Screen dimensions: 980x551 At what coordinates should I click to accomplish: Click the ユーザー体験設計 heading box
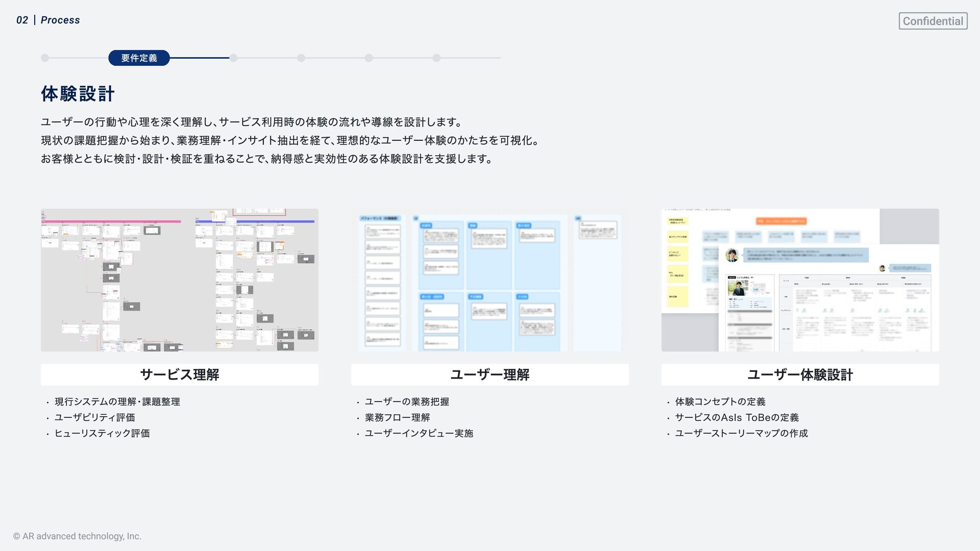tap(800, 374)
